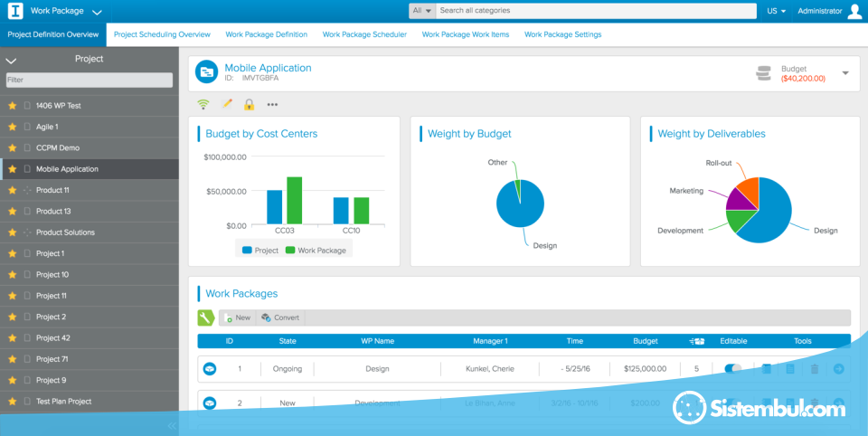Image resolution: width=868 pixels, height=436 pixels.
Task: Click the green wifi signal icon
Action: tap(203, 104)
